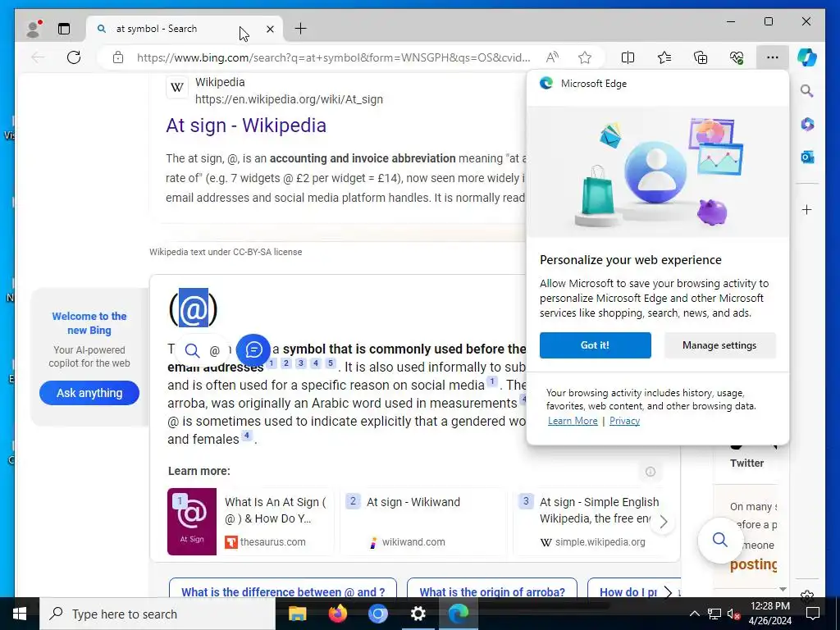Click info icon beside Learn more

click(651, 472)
